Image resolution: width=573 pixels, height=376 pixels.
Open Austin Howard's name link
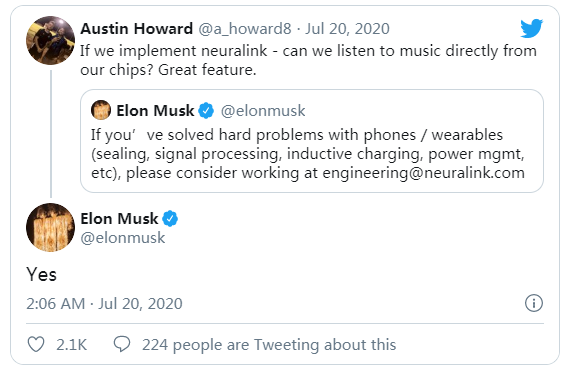pyautogui.click(x=137, y=29)
